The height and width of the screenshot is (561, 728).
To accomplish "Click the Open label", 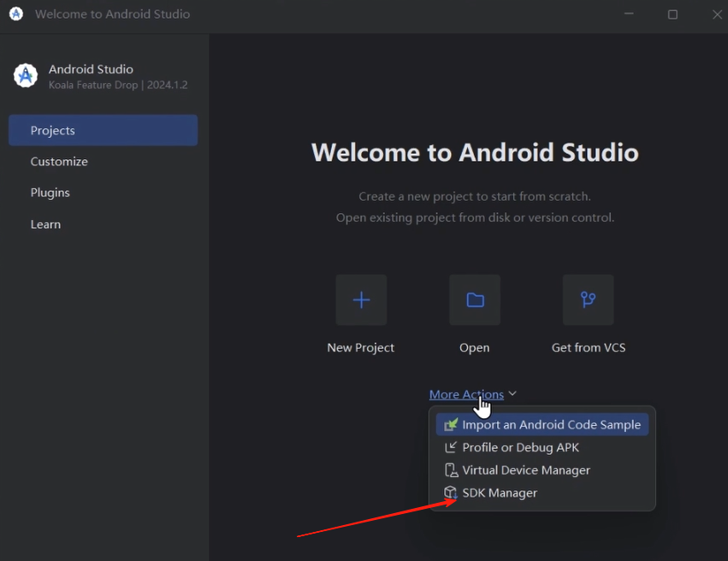I will 475,347.
